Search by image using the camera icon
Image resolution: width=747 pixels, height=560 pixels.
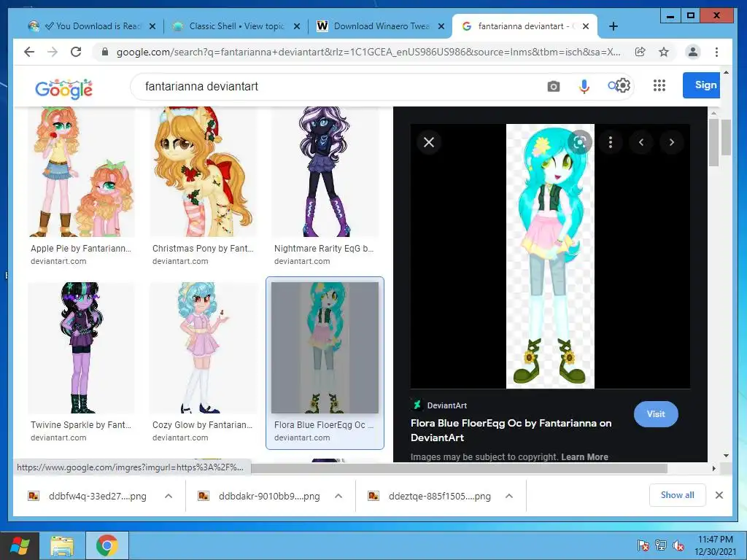pos(553,86)
